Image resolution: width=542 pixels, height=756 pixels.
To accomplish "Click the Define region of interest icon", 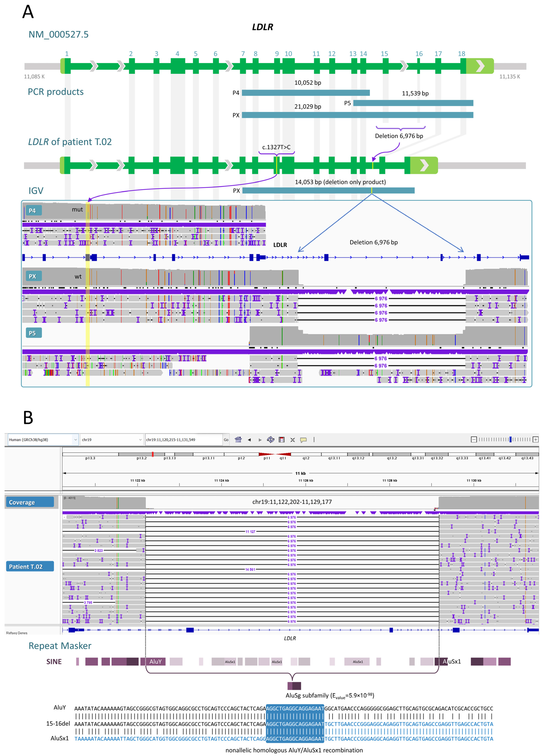I will click(282, 440).
